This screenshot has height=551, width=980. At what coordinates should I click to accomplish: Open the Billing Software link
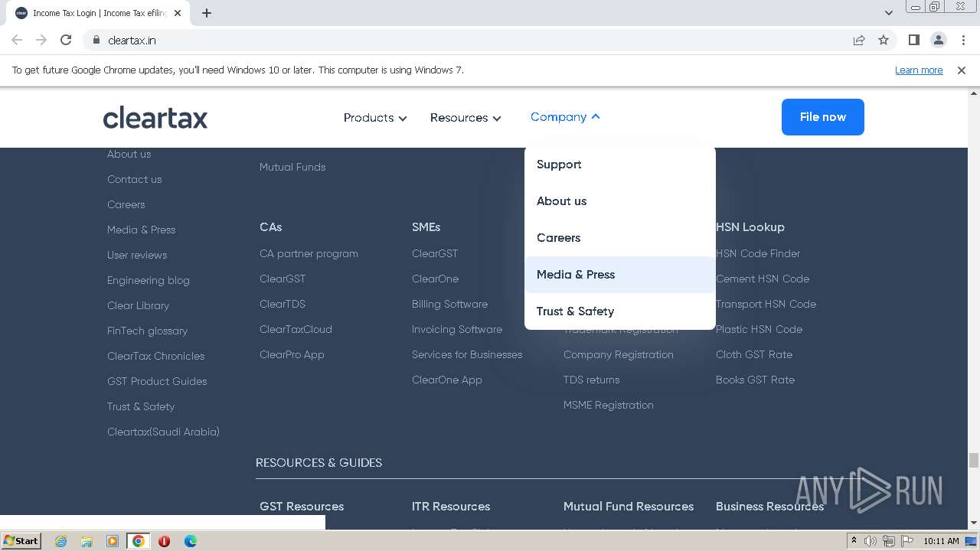(x=450, y=304)
